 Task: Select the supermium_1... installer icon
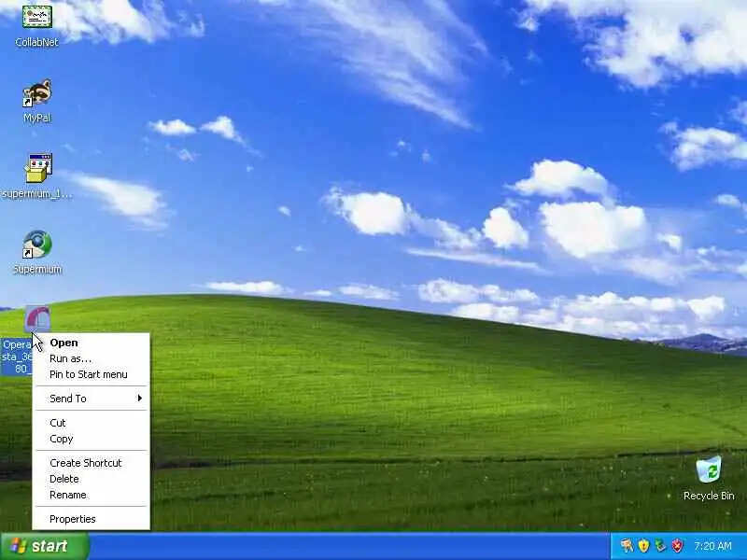click(37, 169)
